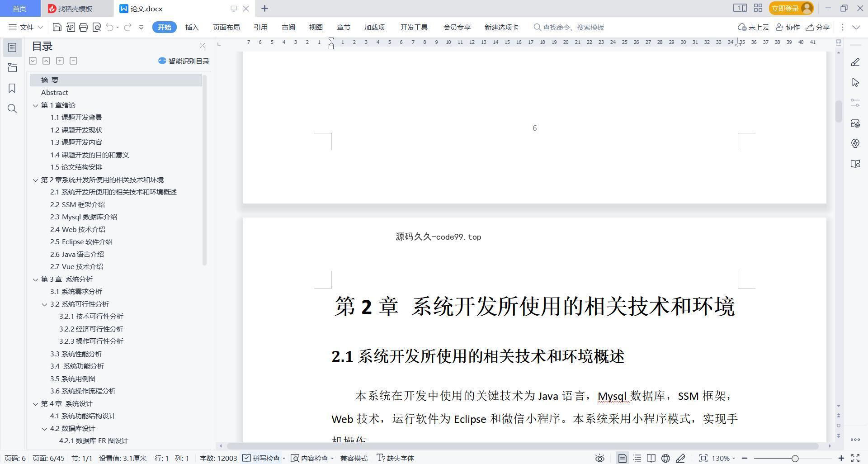The height and width of the screenshot is (464, 868).
Task: Open the reading book icon on right sidebar
Action: click(x=855, y=164)
